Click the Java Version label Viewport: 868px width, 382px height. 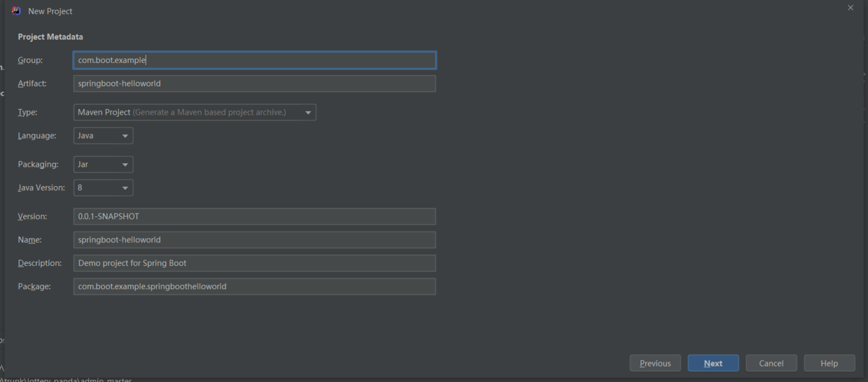click(x=41, y=188)
